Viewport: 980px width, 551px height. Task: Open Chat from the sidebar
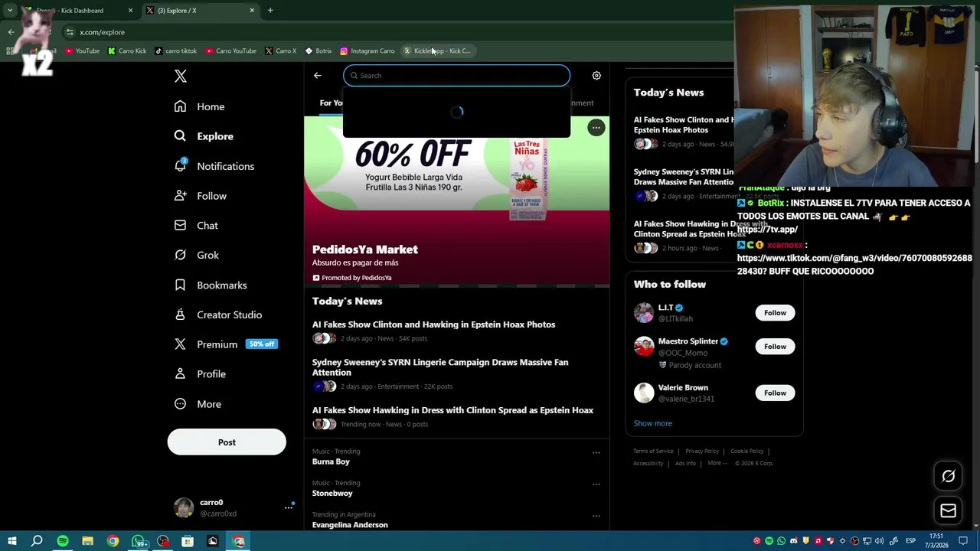coord(195,226)
